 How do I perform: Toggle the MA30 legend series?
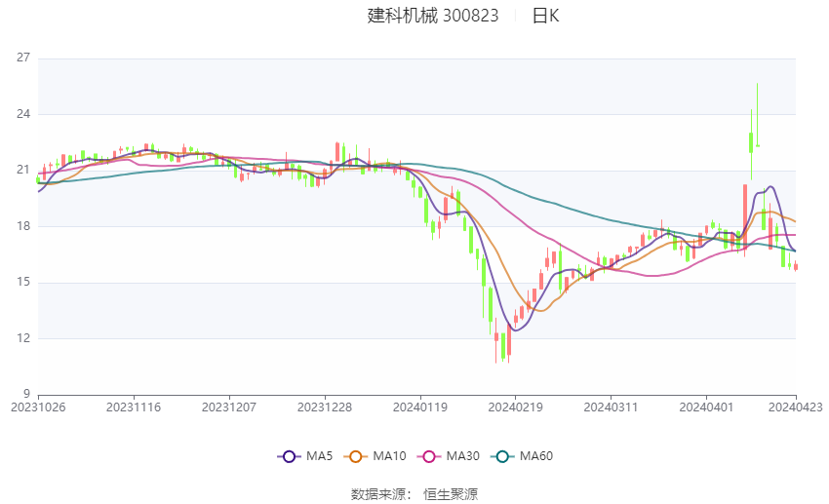coord(449,456)
